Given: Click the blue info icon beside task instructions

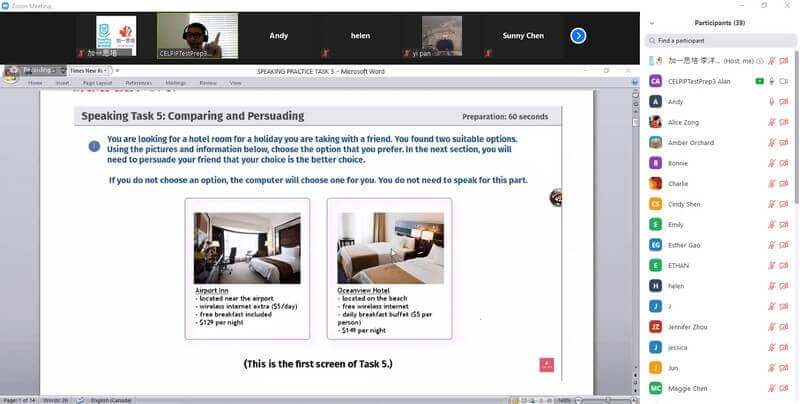Looking at the screenshot, I should tap(94, 146).
